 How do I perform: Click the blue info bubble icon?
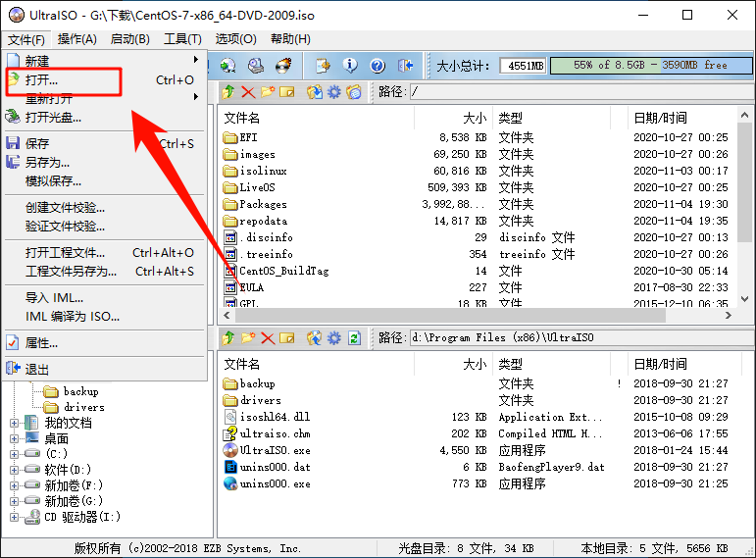[x=350, y=65]
